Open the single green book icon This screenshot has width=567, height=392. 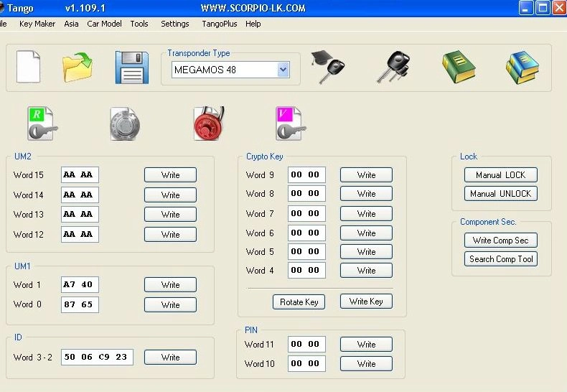click(459, 67)
